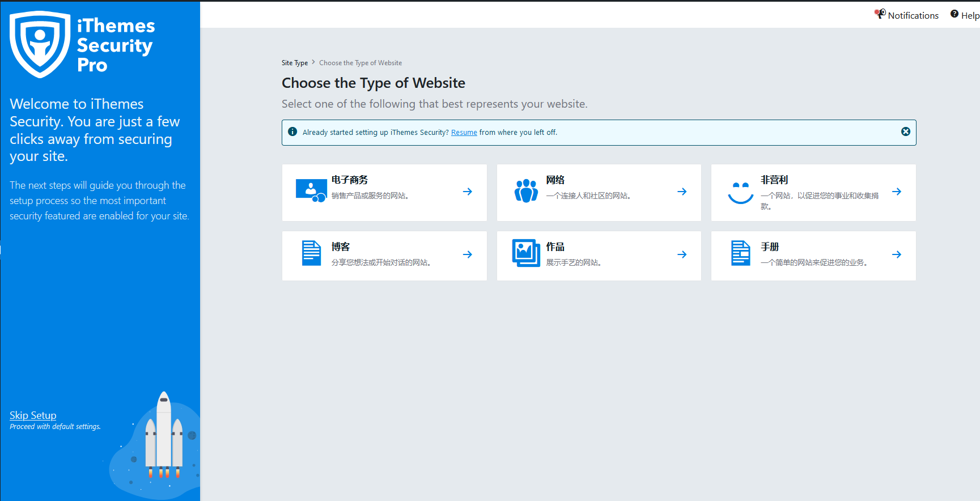Open Notifications in the top bar
Image resolution: width=980 pixels, height=501 pixels.
[x=906, y=15]
